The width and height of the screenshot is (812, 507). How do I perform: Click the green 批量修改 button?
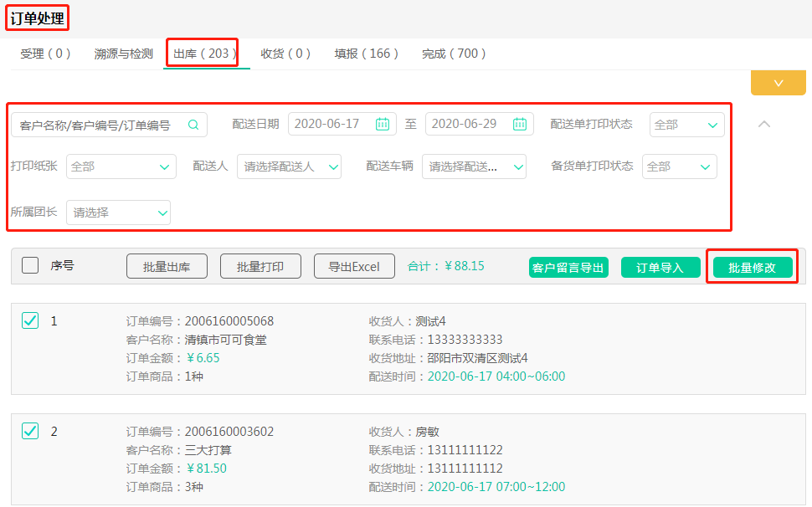[752, 268]
